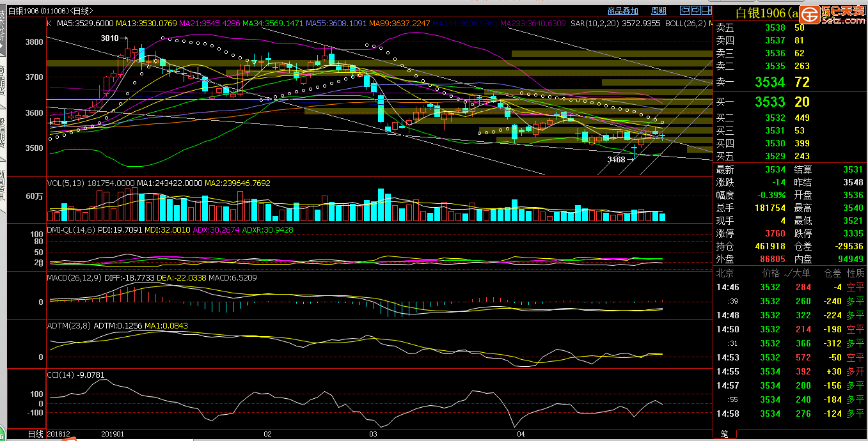868x441 pixels.
Task: Click the 内盘 value 94949
Action: tap(851, 259)
